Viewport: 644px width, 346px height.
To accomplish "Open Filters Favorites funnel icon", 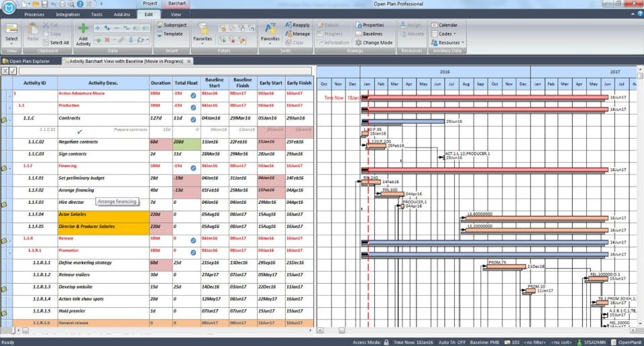I will [x=203, y=29].
